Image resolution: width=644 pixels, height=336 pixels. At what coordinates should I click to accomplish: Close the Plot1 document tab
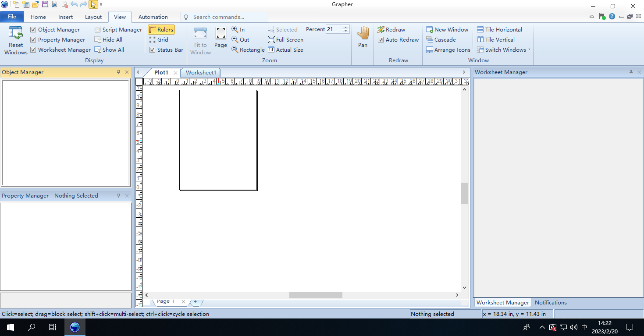(x=175, y=73)
